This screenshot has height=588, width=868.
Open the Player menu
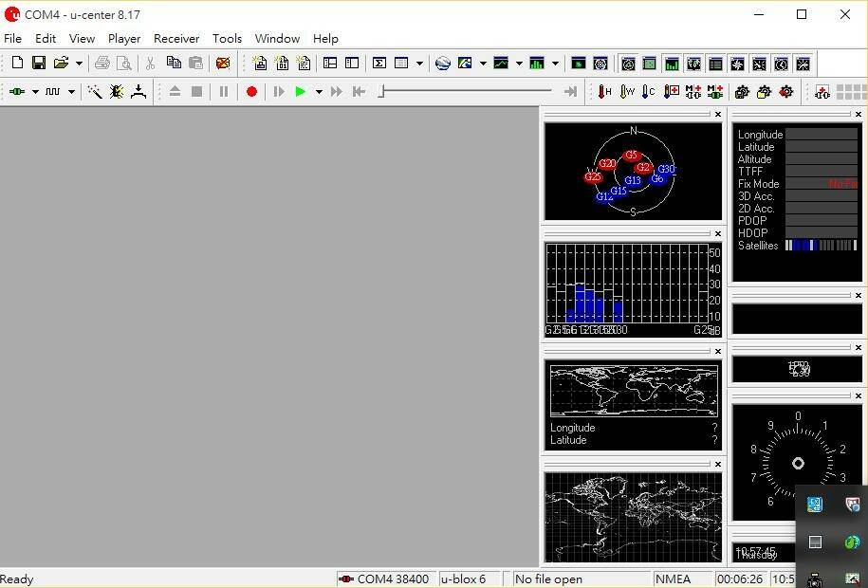(124, 38)
